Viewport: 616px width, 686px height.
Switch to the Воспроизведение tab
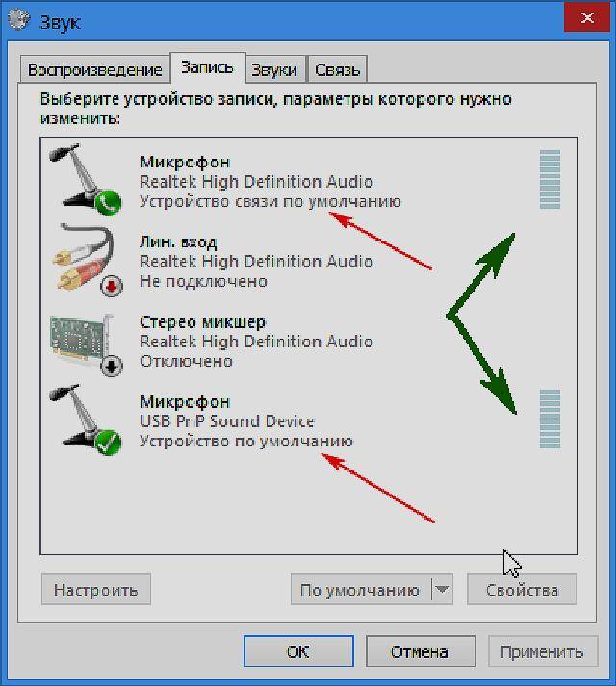point(94,69)
